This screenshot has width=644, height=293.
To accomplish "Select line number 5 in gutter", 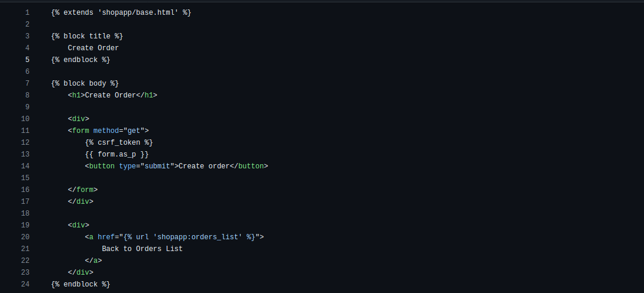I will (27, 60).
